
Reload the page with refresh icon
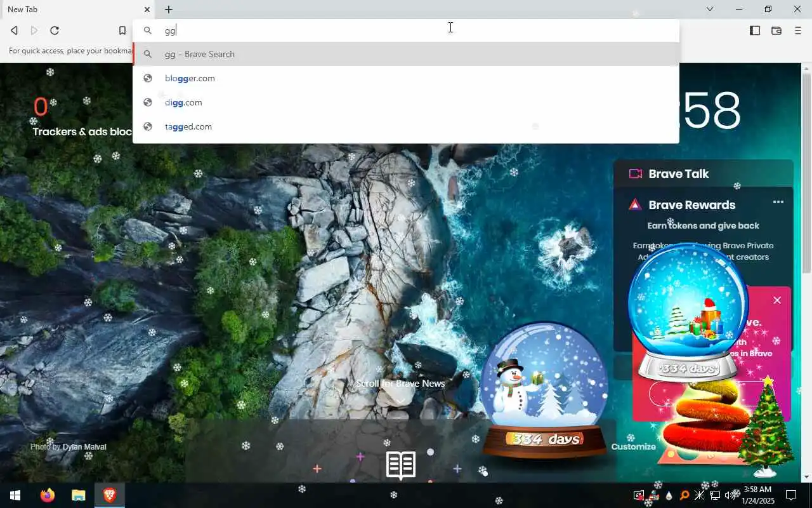click(x=55, y=30)
